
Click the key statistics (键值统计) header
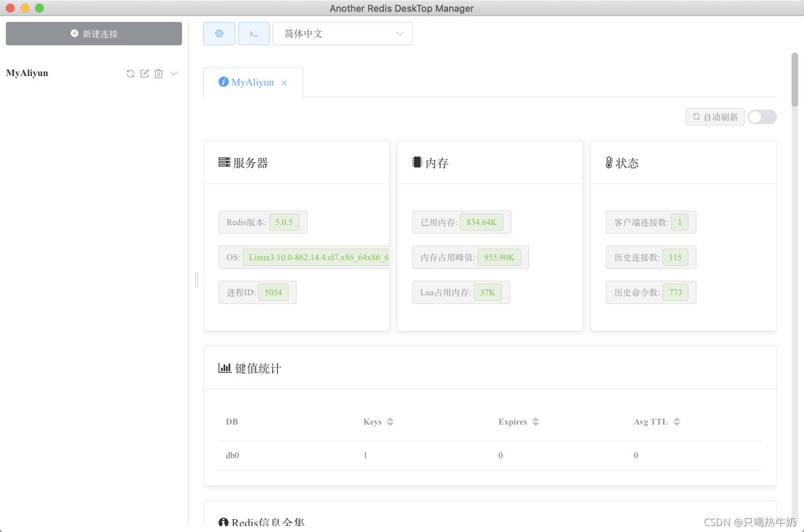(x=490, y=368)
